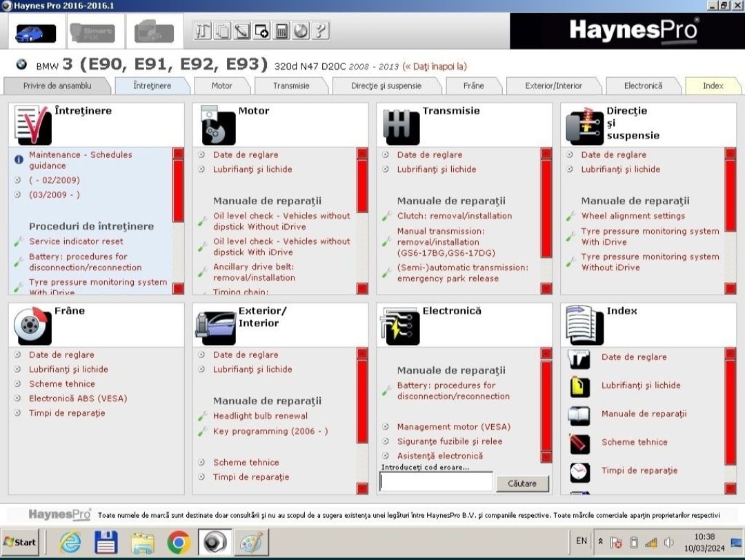Select the truck vehicles icon
The image size is (745, 560).
click(x=154, y=32)
